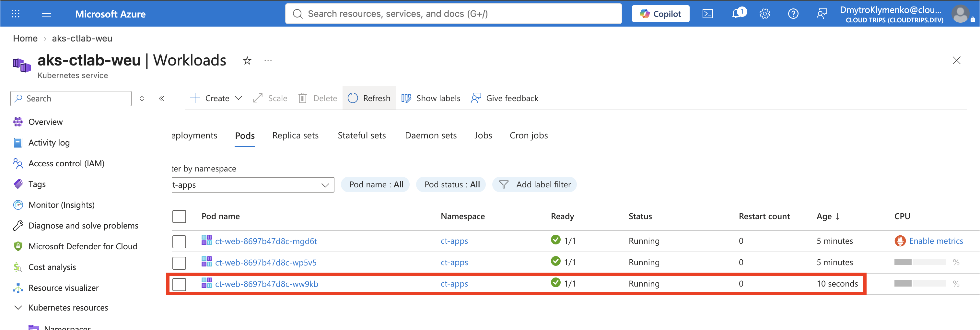Sort pods by the Age column header
Viewport: 980px width, 330px height.
(828, 217)
